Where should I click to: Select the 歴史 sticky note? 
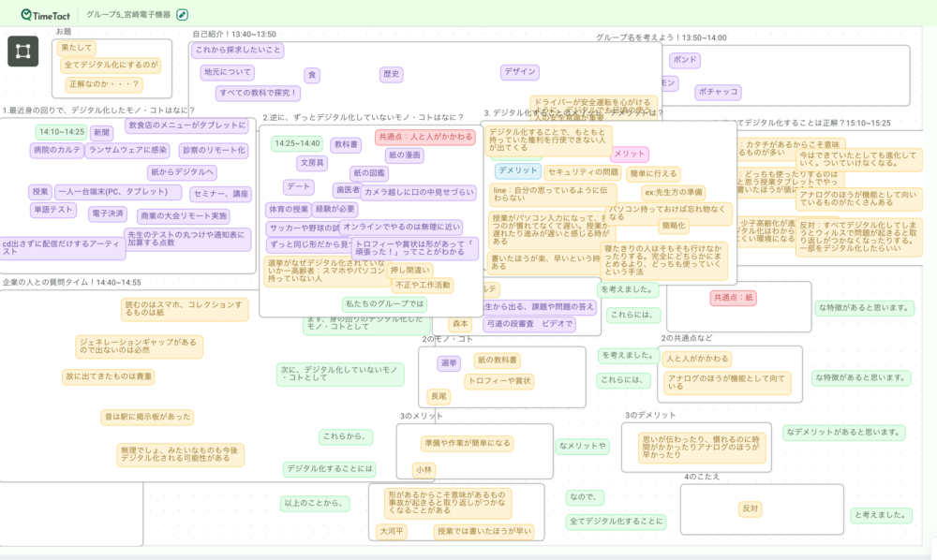click(391, 74)
